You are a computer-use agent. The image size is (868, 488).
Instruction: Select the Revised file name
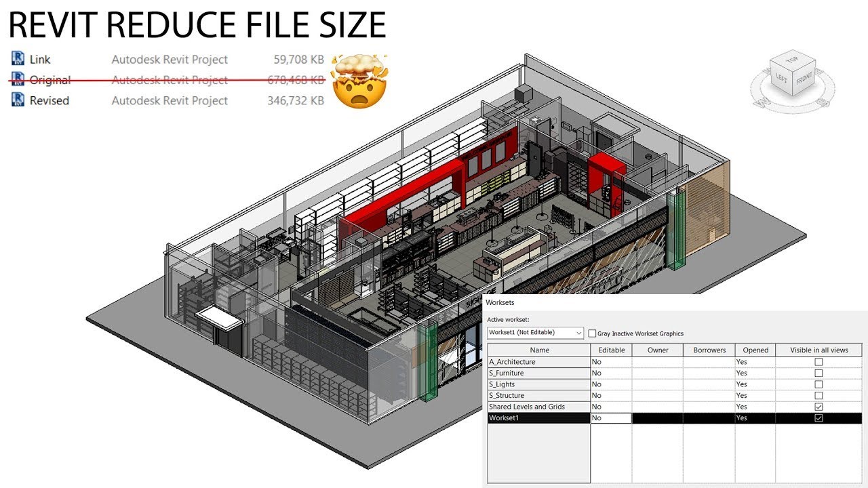(x=50, y=100)
